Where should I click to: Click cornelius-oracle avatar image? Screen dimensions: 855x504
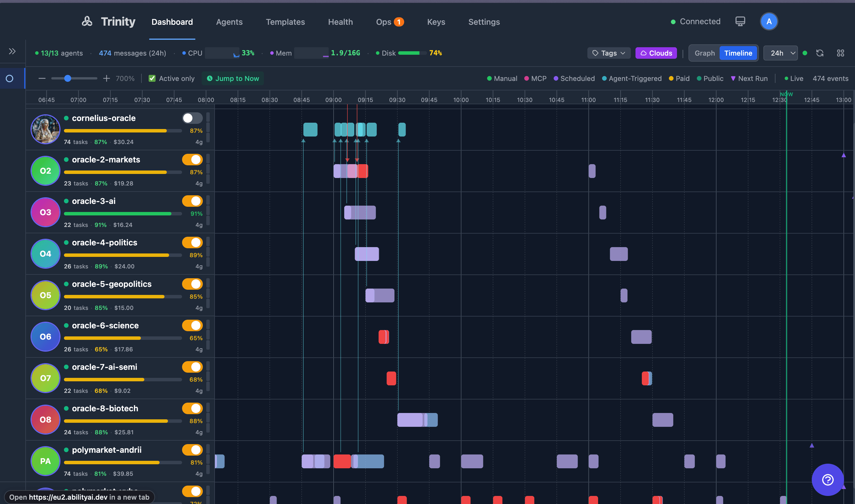click(x=45, y=129)
